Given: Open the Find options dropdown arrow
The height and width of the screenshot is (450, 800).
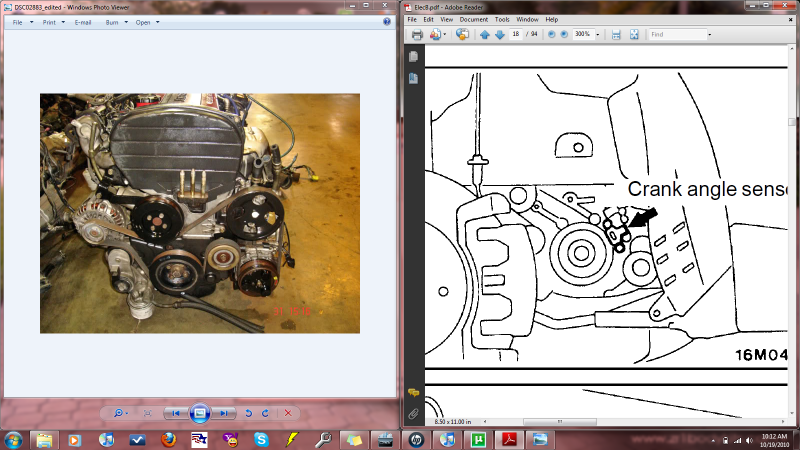Looking at the screenshot, I should 710,35.
